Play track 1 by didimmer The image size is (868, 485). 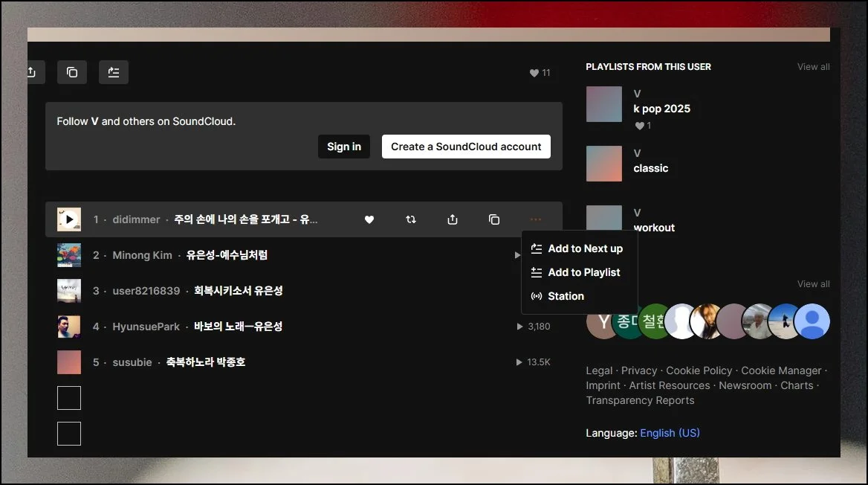pos(69,219)
